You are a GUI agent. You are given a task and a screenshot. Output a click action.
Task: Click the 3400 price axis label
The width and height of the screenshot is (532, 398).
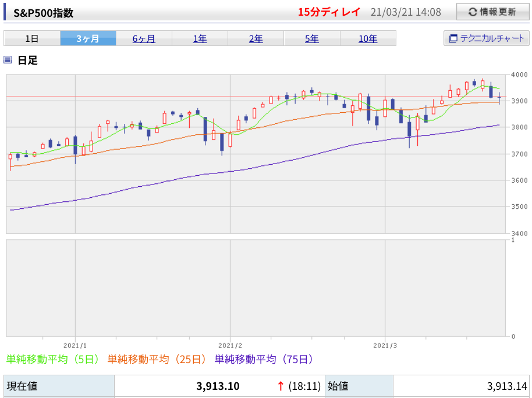click(x=519, y=233)
